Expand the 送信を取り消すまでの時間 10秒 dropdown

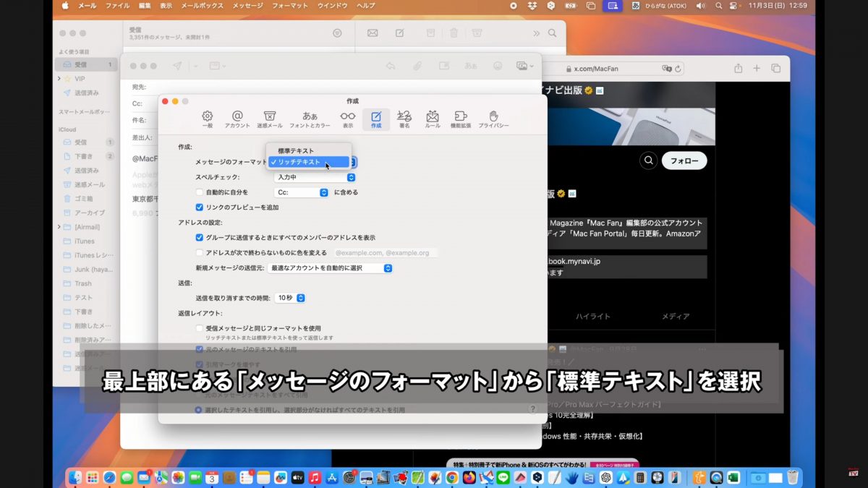290,298
